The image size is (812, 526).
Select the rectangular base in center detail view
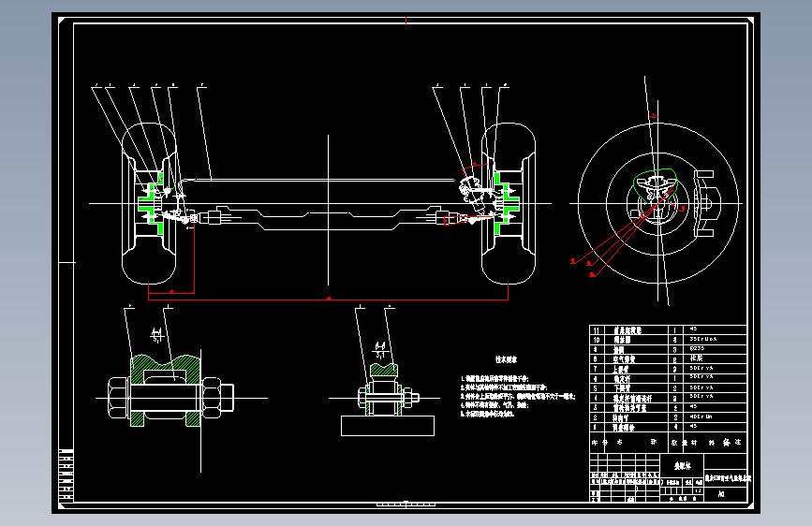[x=388, y=426]
